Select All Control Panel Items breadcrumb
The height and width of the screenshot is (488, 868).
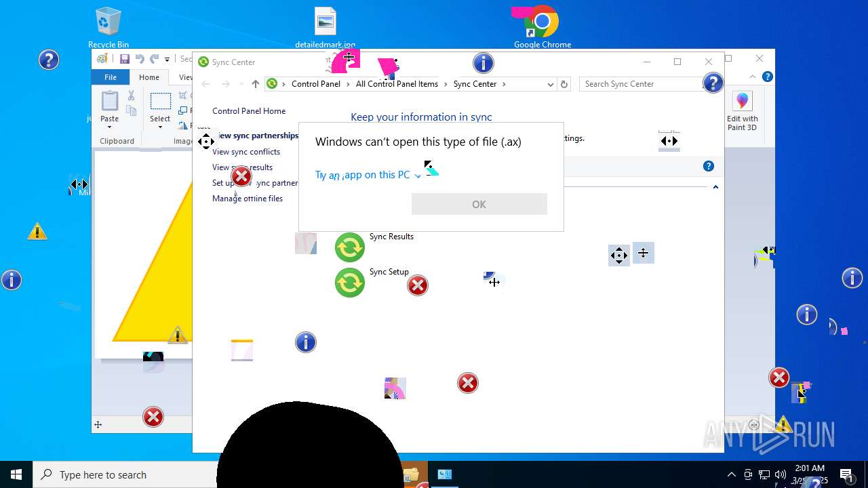397,84
